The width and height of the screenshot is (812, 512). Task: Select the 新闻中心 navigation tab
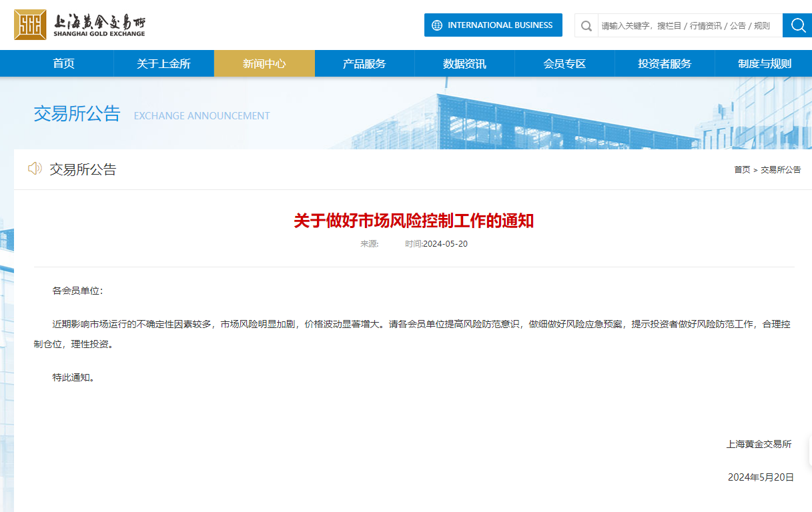click(x=264, y=64)
